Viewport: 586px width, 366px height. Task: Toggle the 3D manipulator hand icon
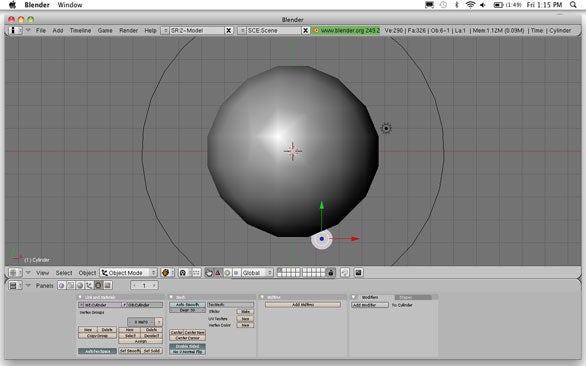pos(209,273)
